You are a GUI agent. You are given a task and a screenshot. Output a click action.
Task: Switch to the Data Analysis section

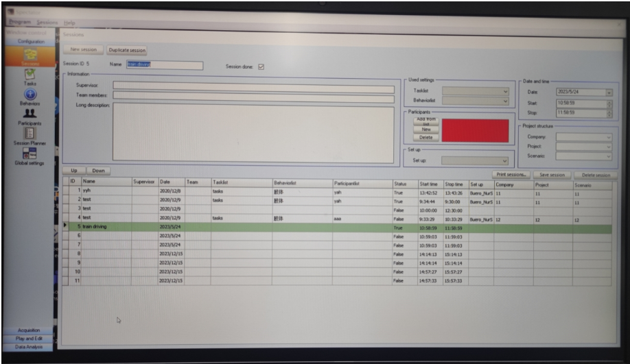tap(30, 347)
